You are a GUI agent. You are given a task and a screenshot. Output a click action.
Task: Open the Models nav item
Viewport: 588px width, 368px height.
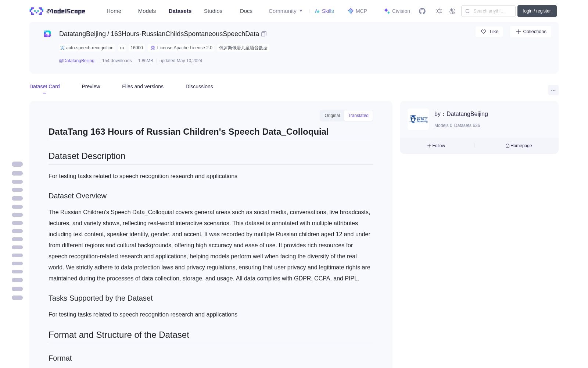(x=147, y=11)
